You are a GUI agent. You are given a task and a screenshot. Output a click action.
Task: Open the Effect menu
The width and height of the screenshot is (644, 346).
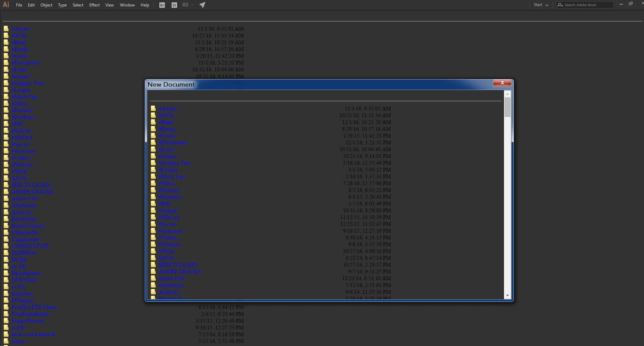94,5
